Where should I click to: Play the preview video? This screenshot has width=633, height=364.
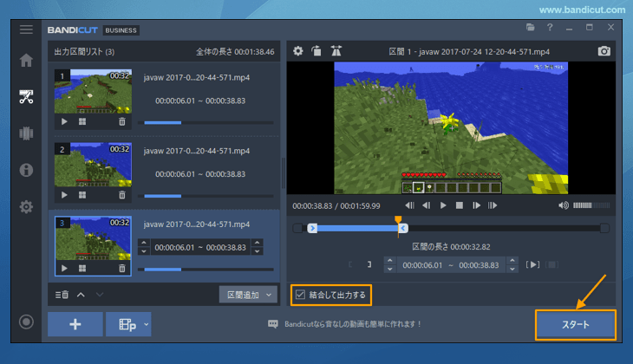tap(443, 205)
